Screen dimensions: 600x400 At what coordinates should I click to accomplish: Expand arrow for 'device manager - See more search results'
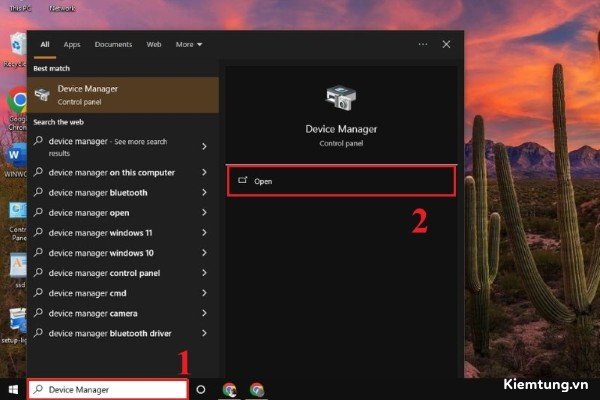pyautogui.click(x=204, y=147)
